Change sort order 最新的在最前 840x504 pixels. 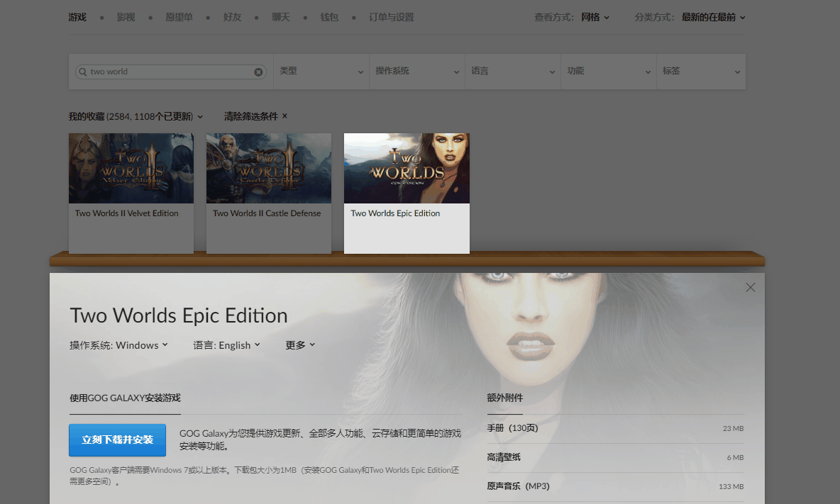tap(713, 17)
